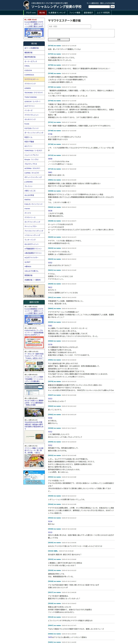Viewport: 138px width, 644px height.
Task: Open the ※ロボアドバイザー board
Action: tap(34, 257)
